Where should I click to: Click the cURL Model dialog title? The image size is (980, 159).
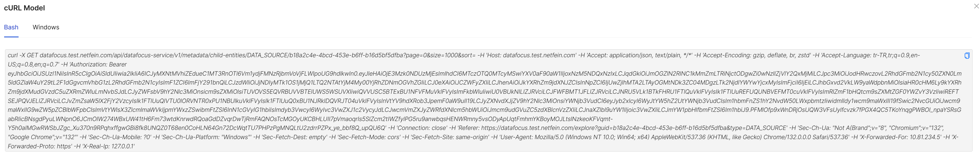[x=24, y=8]
